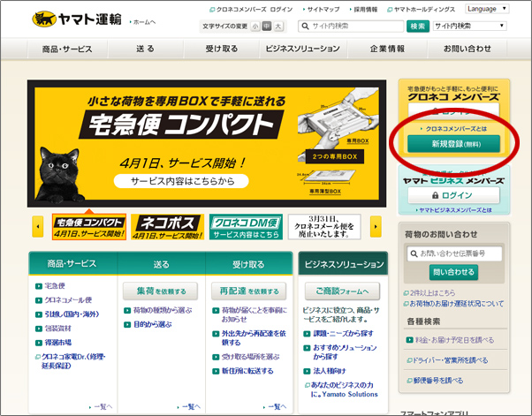Open the Language dropdown
The width and height of the screenshot is (532, 416).
487,9
